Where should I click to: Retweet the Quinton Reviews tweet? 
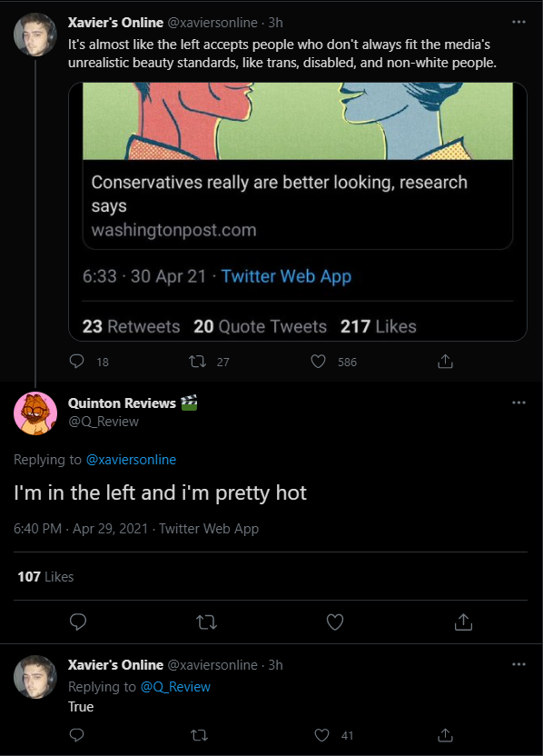(x=207, y=622)
